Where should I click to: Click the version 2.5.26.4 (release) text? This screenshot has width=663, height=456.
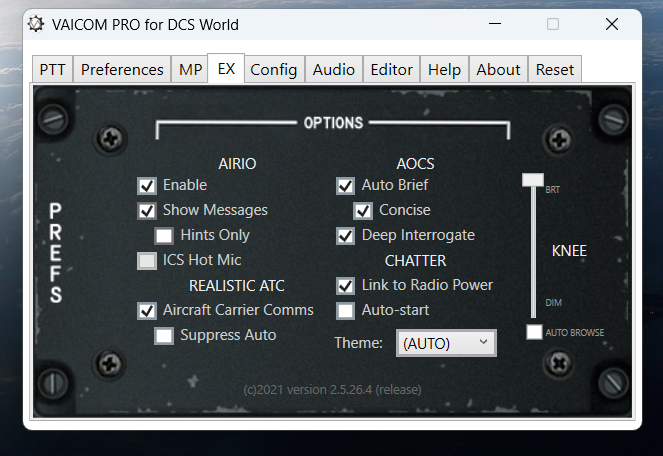(332, 389)
